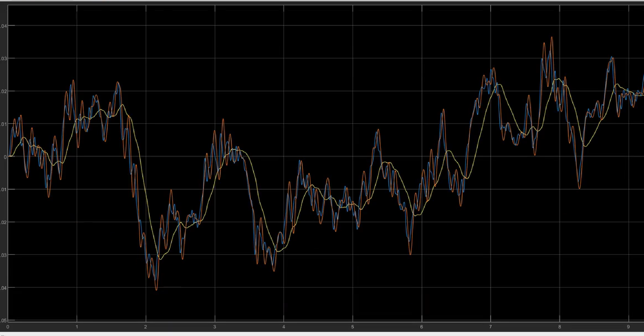Click the deep orange trough before x=6
Image resolution: width=644 pixels, height=336 pixels.
410,254
